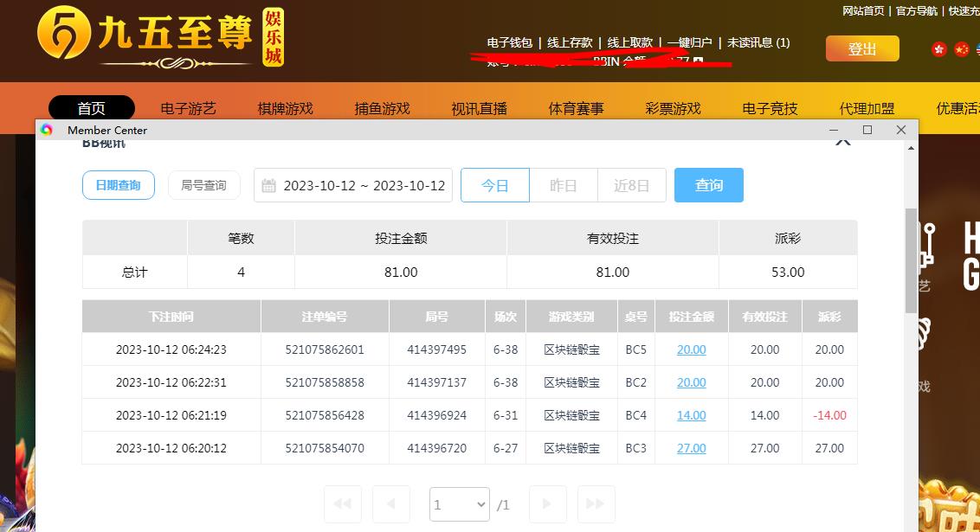Open the 2023-10-12 date range picker
Viewport: 980px width, 532px height.
[364, 186]
